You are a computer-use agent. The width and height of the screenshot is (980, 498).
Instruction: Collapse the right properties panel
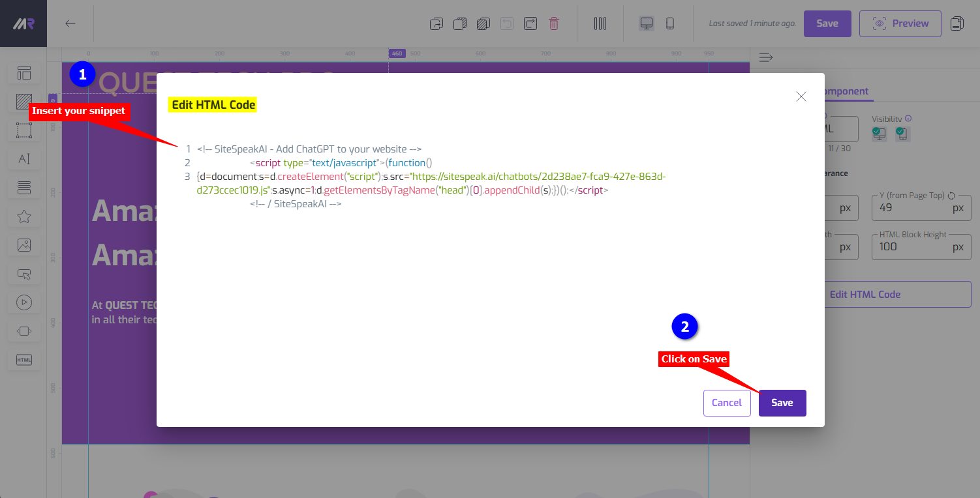tap(766, 57)
